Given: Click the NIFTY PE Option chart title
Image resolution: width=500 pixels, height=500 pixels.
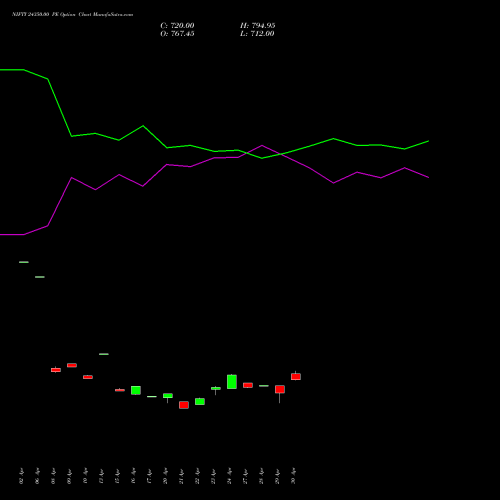Looking at the screenshot, I should tap(72, 14).
